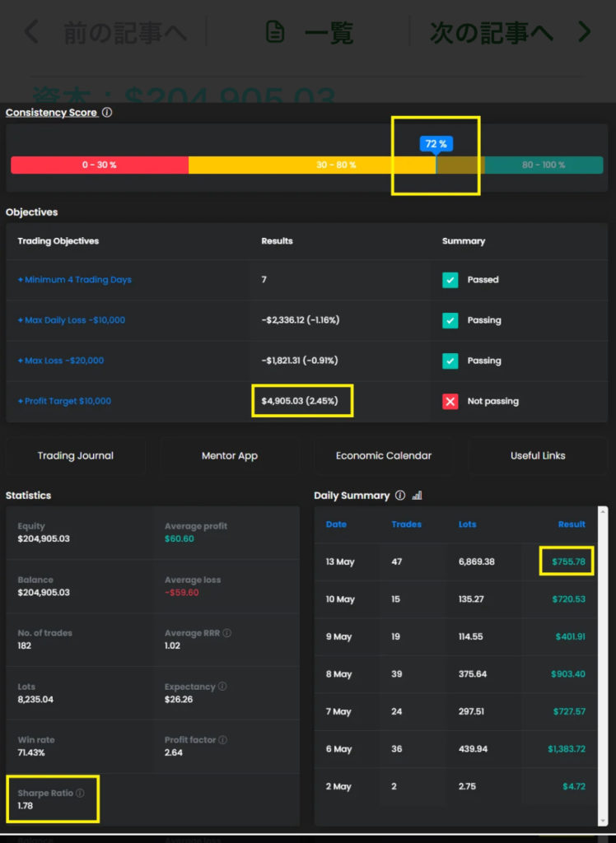This screenshot has height=843, width=616.
Task: Open the Daily Summary bar chart icon
Action: (x=417, y=496)
